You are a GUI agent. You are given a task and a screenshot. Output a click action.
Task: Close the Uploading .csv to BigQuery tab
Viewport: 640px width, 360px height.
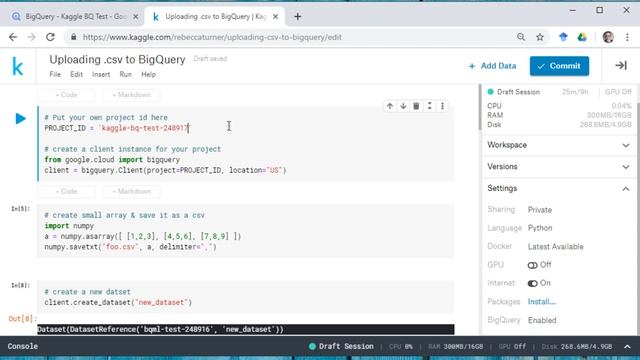pyautogui.click(x=276, y=17)
